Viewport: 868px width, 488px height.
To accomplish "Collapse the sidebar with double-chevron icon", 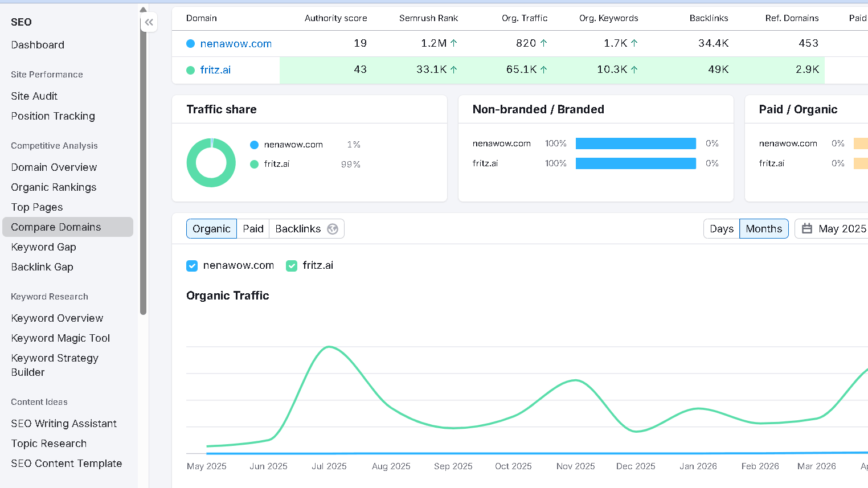I will click(149, 22).
